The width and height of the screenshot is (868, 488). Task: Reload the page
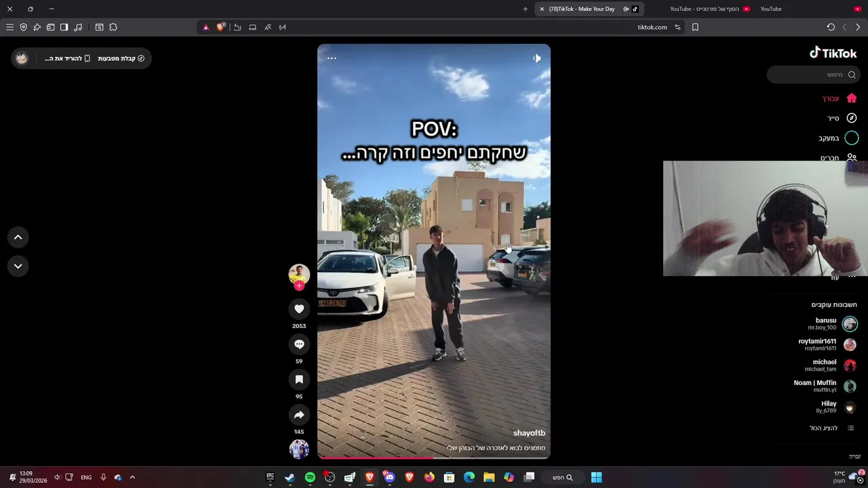click(831, 27)
